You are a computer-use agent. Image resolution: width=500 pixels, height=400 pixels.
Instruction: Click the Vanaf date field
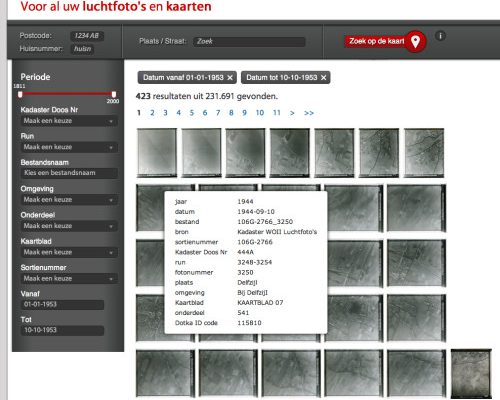coord(62,305)
